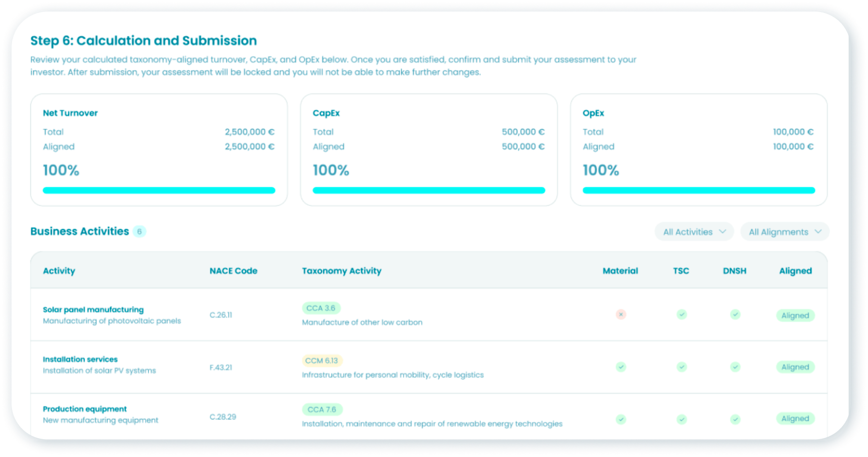Click the Aligned badge for Production equipment

[x=795, y=418]
